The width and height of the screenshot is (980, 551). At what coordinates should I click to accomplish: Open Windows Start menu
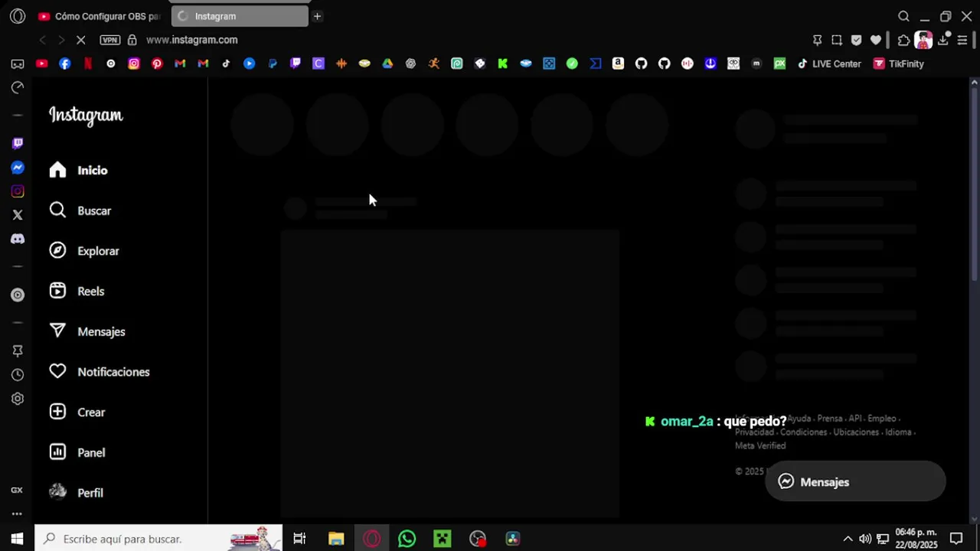17,539
